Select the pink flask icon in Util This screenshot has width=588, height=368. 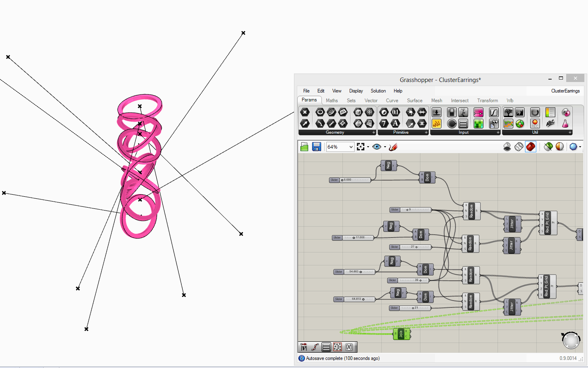pyautogui.click(x=565, y=123)
